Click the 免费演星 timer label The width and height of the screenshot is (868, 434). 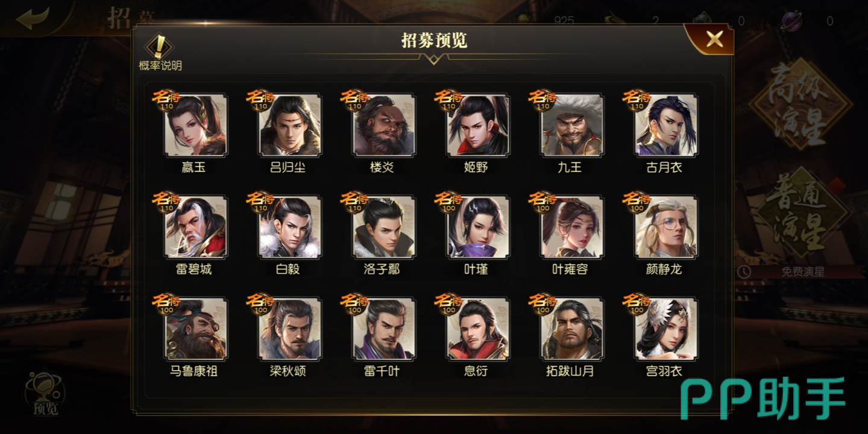point(802,272)
